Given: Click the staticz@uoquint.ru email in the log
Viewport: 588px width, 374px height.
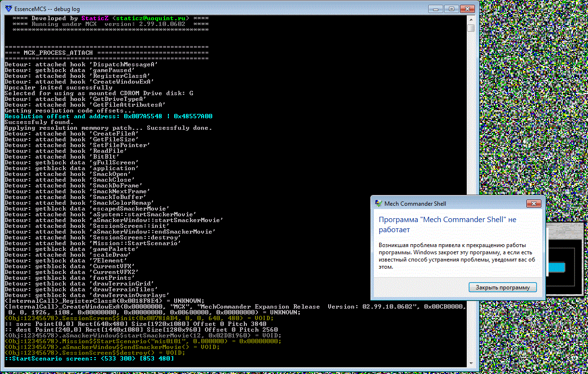Looking at the screenshot, I should coord(151,18).
